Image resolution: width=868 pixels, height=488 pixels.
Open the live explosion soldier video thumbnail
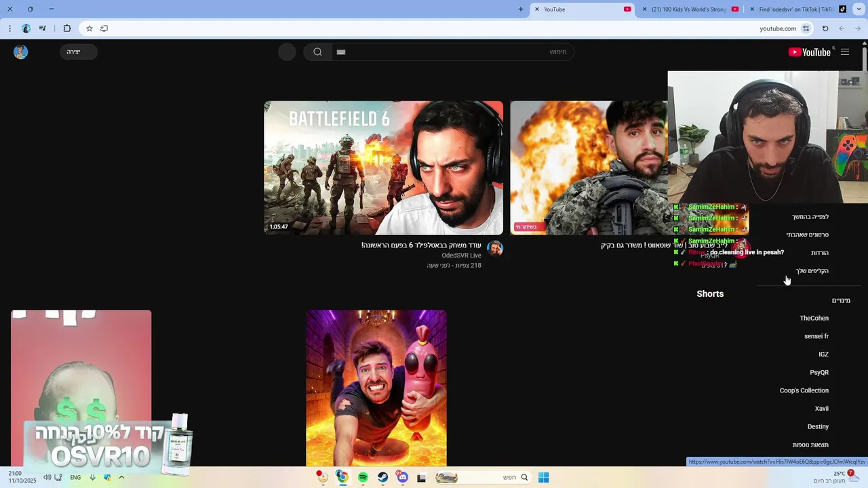coord(589,167)
